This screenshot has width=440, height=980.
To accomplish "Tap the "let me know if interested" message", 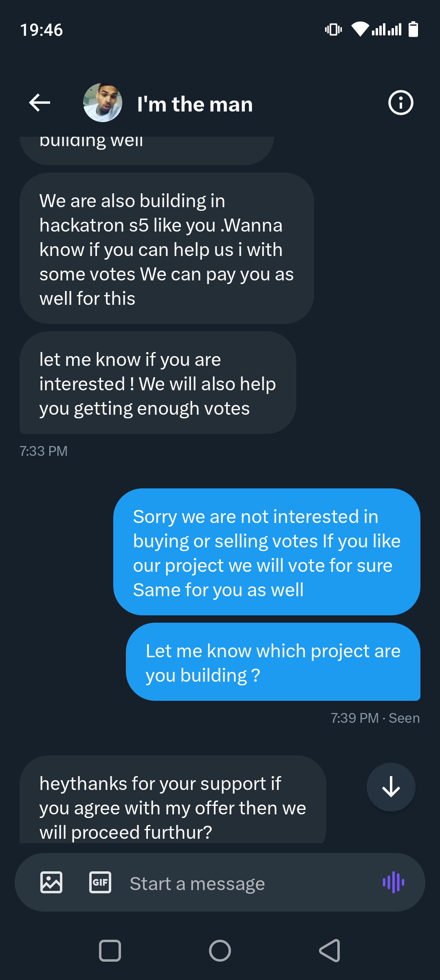I will (x=158, y=383).
